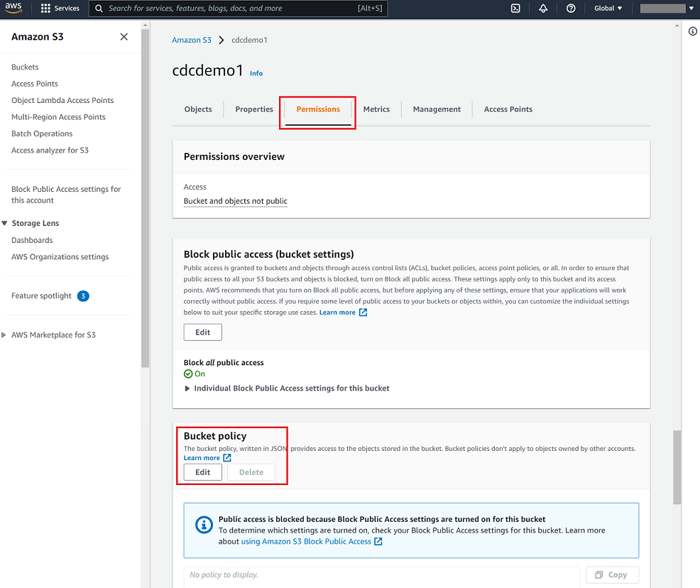Open the Global region dropdown
Image resolution: width=700 pixels, height=588 pixels.
[x=608, y=9]
